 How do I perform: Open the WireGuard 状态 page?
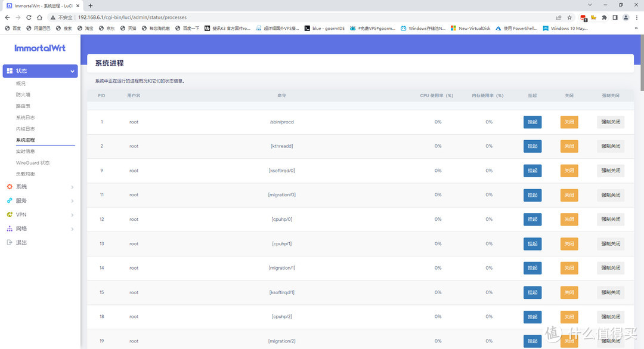(33, 163)
